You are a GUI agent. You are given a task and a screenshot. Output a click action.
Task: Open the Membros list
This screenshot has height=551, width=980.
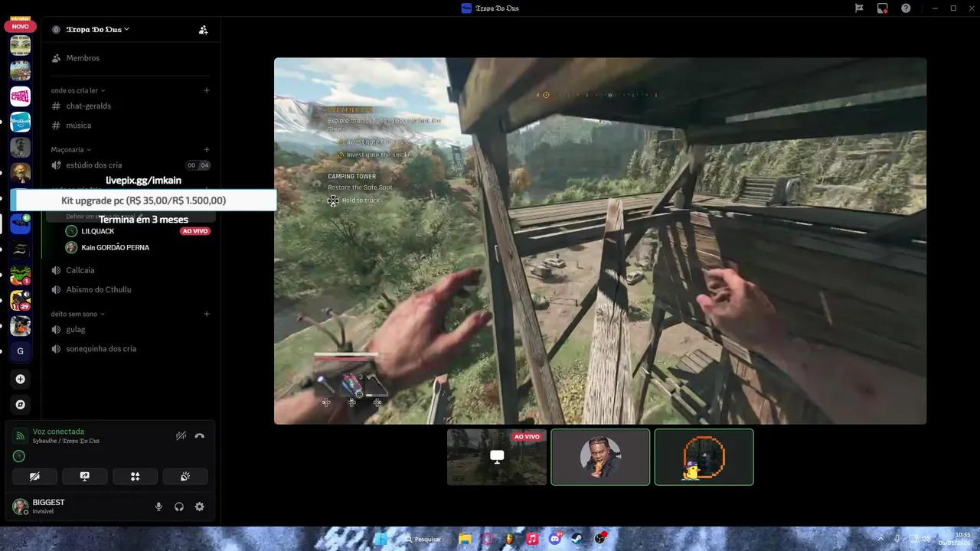tap(131, 58)
